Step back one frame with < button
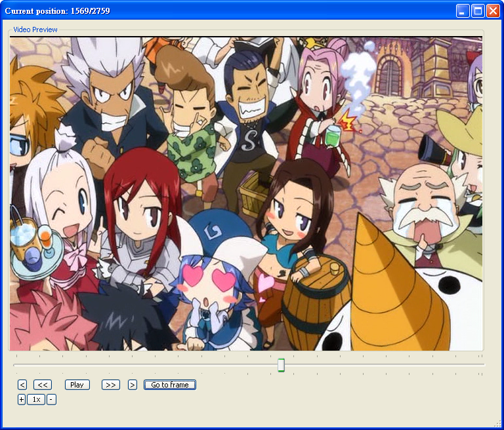This screenshot has width=504, height=430. pyautogui.click(x=22, y=385)
